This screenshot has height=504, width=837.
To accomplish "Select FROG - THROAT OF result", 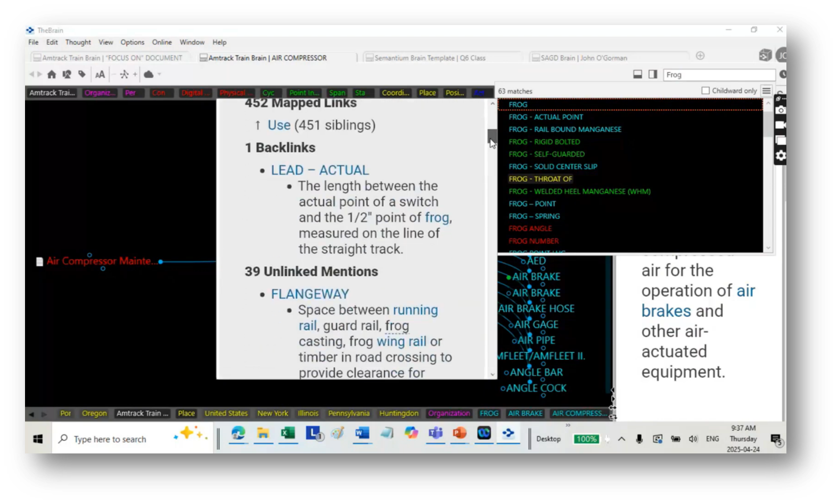I will click(540, 179).
